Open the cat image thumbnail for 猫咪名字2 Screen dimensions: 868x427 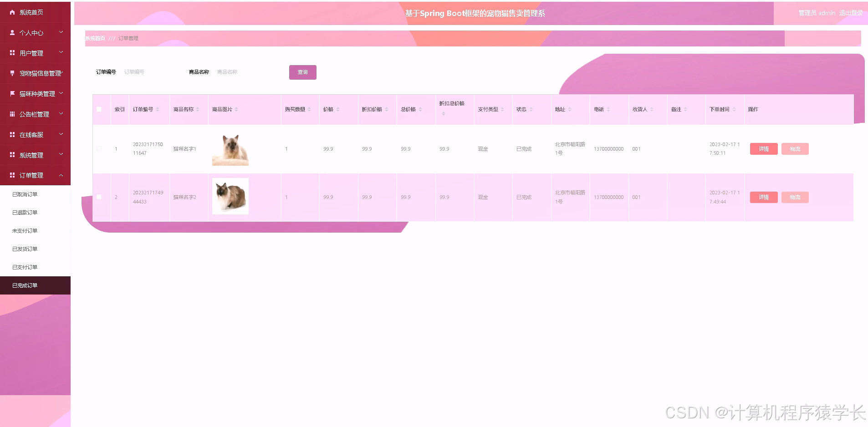pos(230,196)
